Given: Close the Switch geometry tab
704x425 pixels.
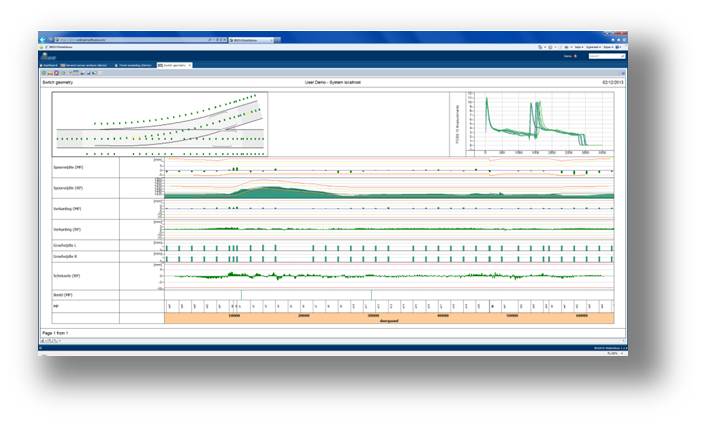Looking at the screenshot, I should point(190,66).
